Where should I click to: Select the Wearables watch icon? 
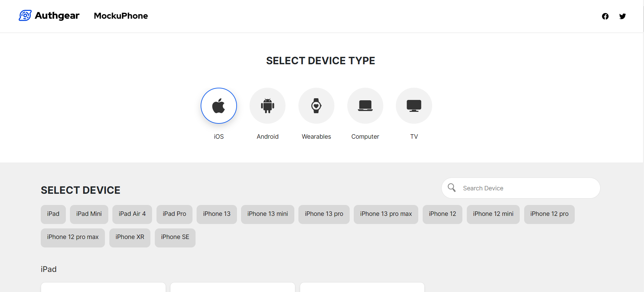pyautogui.click(x=316, y=106)
